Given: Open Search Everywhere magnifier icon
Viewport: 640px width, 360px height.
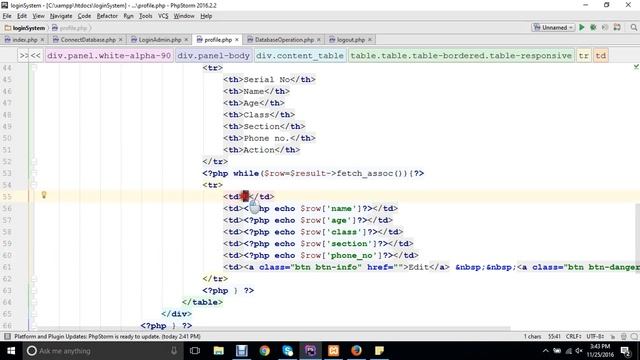Looking at the screenshot, I should coord(633,27).
